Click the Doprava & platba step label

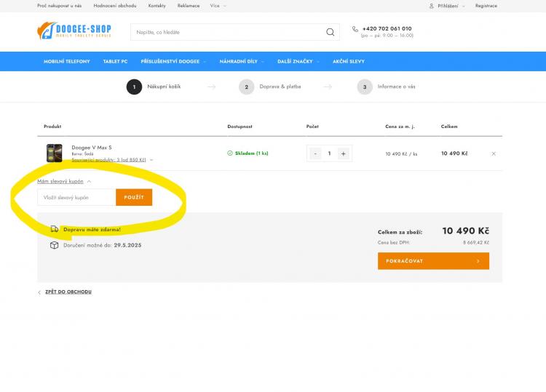280,87
